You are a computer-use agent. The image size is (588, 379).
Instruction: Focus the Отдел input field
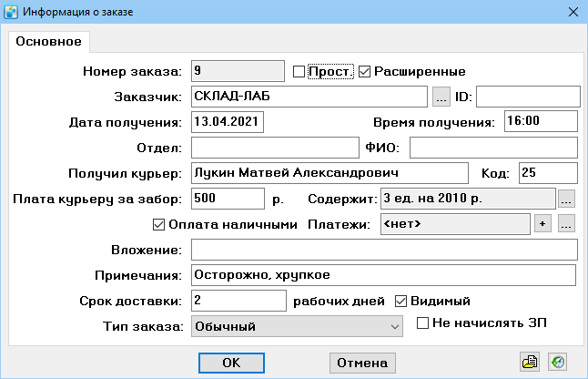(275, 148)
